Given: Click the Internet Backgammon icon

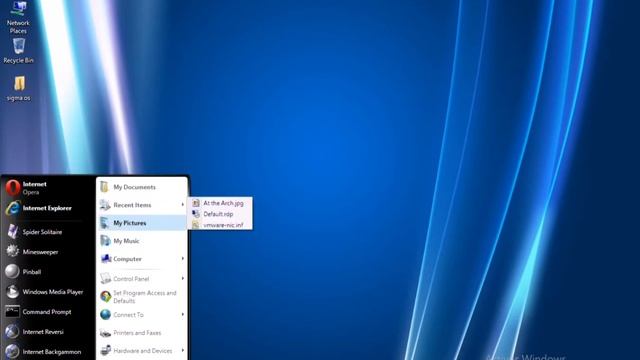Looking at the screenshot, I should (x=12, y=351).
